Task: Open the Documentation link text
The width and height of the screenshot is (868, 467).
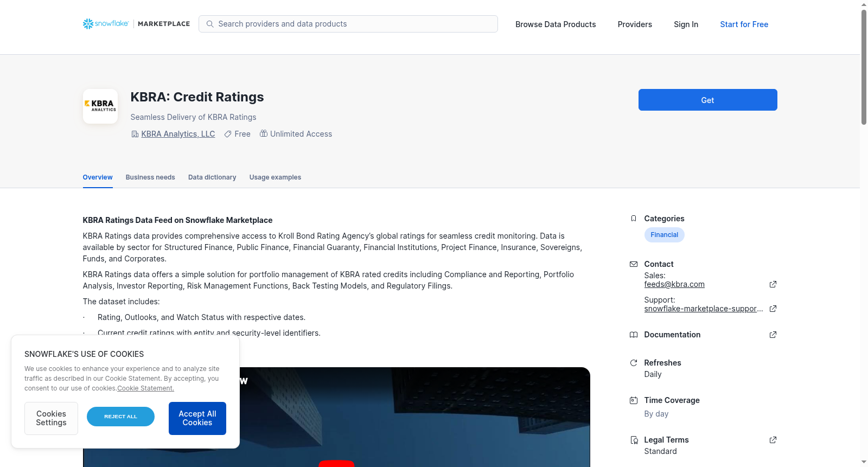Action: [672, 335]
